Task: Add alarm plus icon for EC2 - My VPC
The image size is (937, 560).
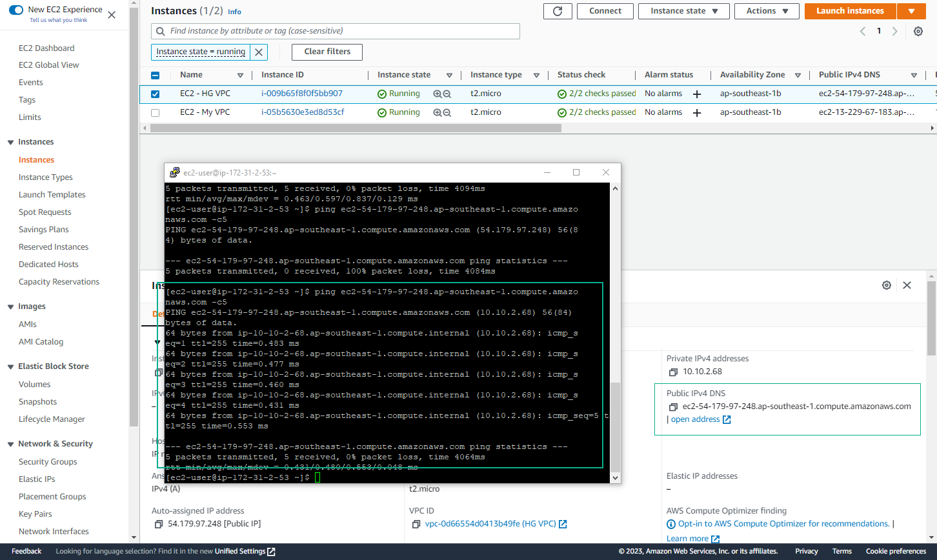Action: coord(697,113)
